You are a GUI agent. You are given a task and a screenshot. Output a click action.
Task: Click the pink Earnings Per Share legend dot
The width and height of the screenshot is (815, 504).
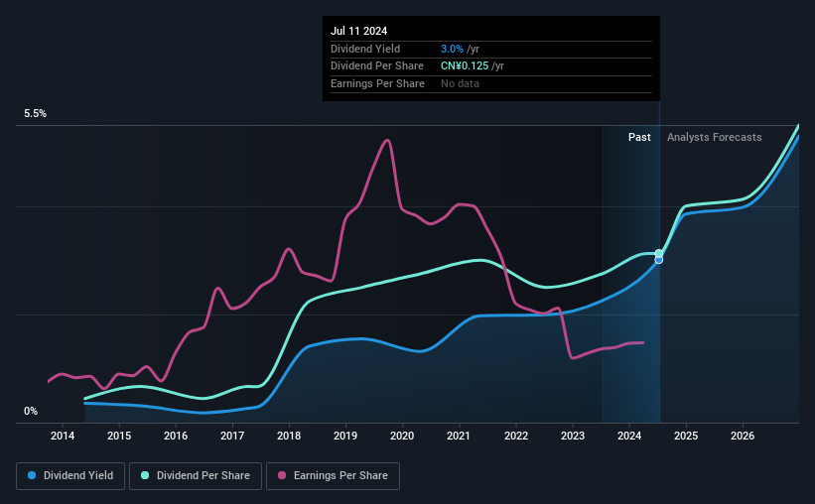(x=282, y=475)
